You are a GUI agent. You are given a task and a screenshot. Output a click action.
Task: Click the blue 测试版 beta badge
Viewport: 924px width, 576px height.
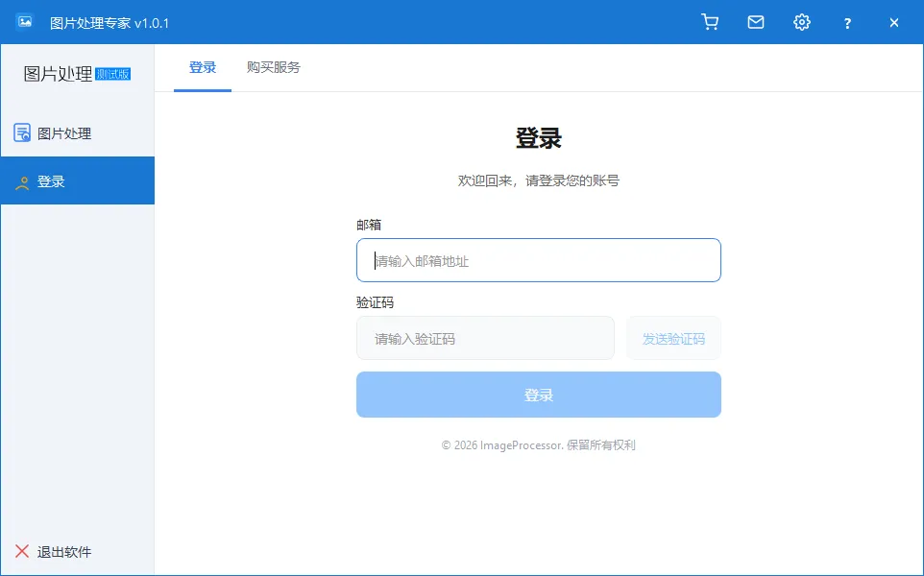(x=112, y=74)
